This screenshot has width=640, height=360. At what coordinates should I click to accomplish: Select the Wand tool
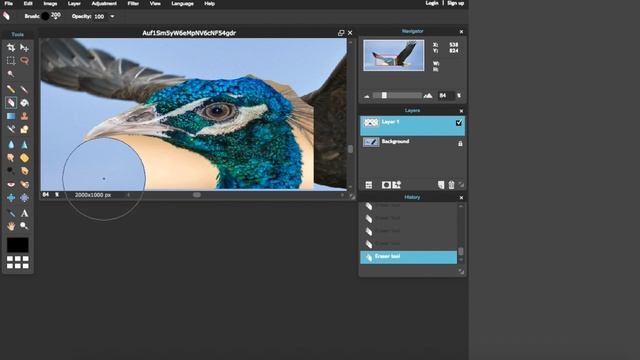click(x=11, y=74)
